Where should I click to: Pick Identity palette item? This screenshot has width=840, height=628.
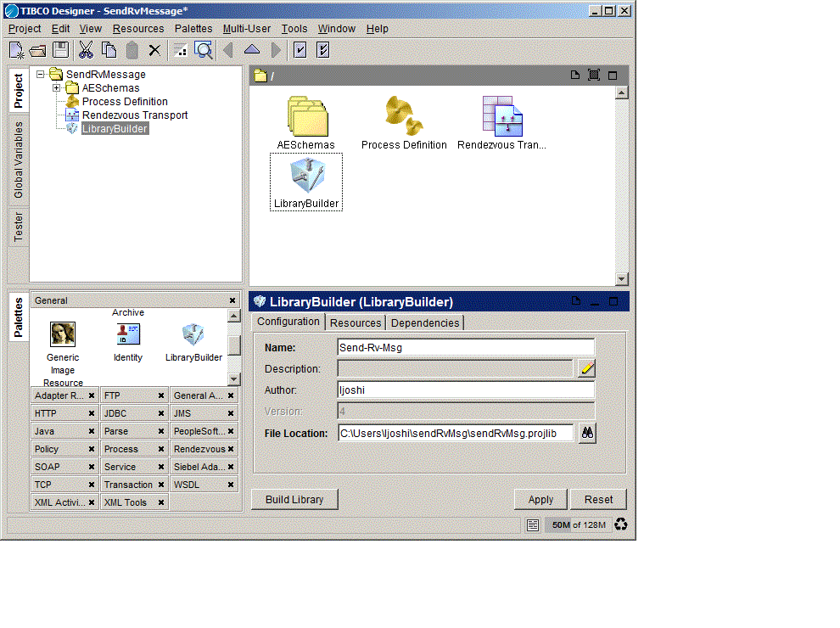coord(128,342)
